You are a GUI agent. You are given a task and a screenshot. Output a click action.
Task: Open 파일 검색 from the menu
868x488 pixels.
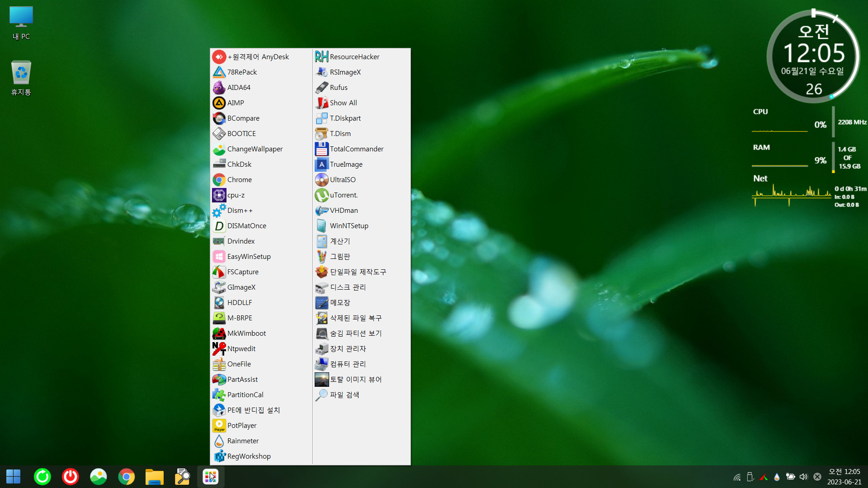pos(362,395)
